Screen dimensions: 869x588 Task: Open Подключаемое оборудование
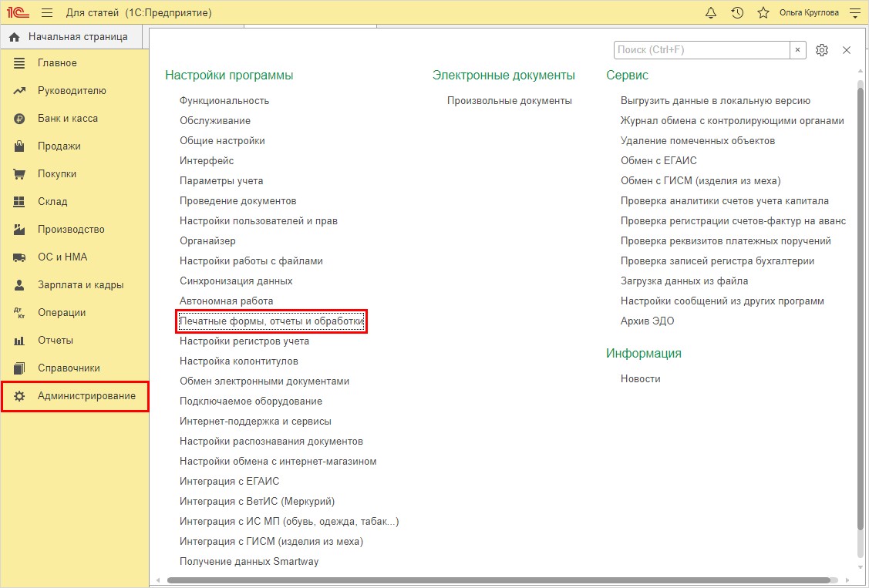click(x=251, y=401)
